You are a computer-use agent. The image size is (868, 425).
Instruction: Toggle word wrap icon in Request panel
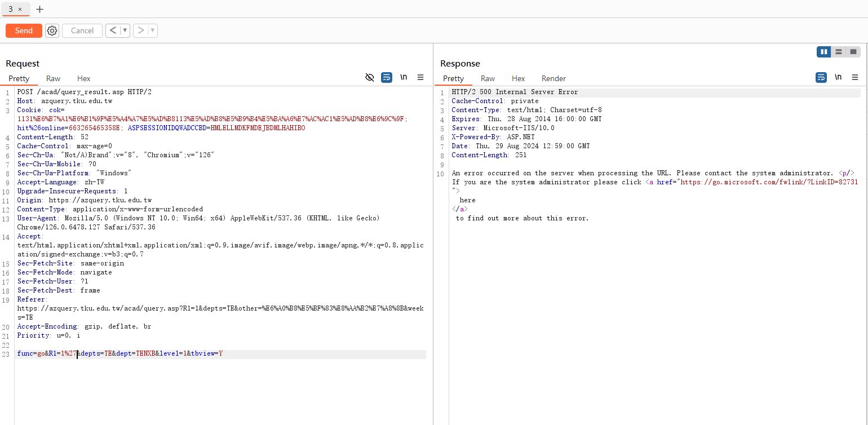386,77
